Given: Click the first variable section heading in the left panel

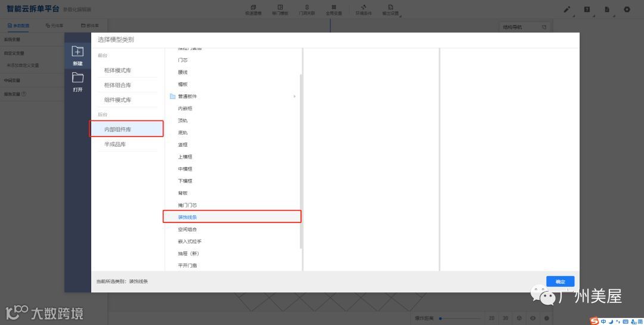Looking at the screenshot, I should [13, 39].
